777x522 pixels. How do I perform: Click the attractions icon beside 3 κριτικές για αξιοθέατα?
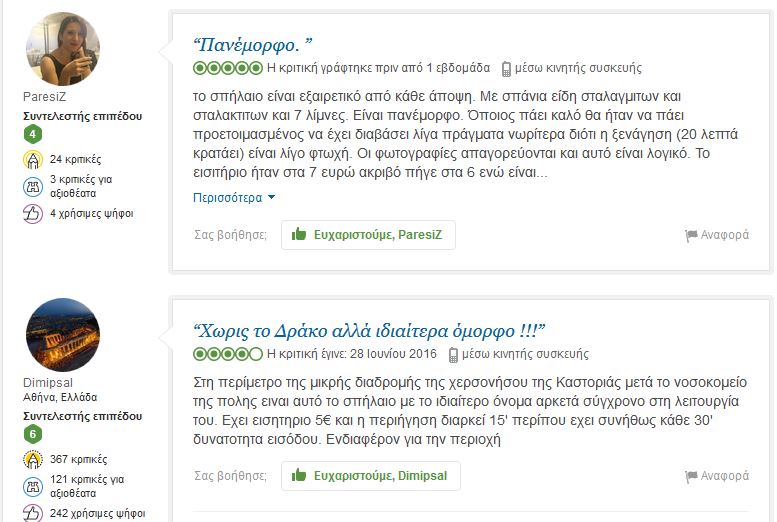point(33,186)
